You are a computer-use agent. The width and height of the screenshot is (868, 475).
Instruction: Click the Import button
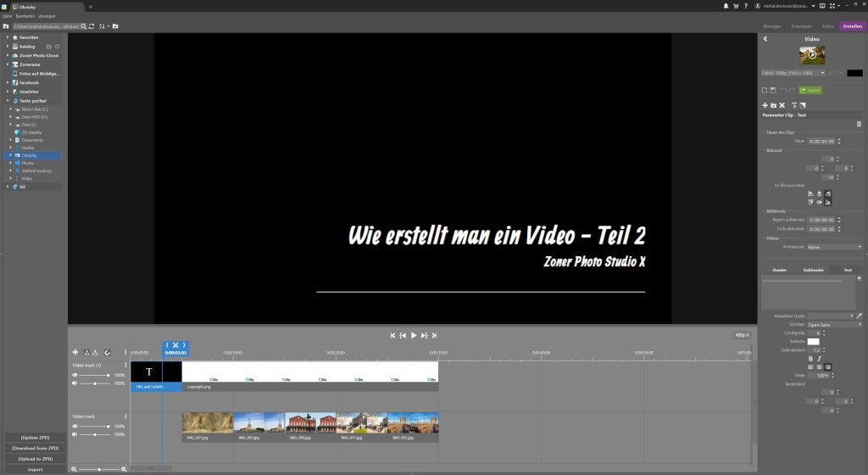point(36,469)
